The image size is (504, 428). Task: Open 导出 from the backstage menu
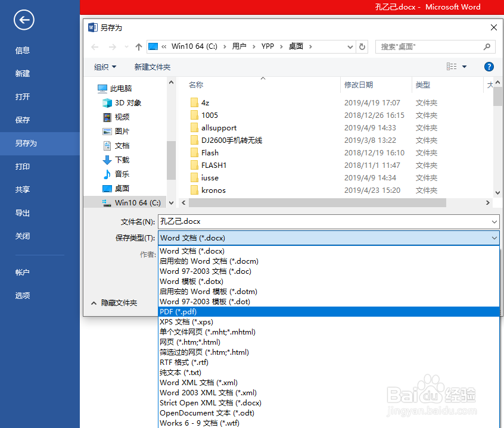click(23, 213)
